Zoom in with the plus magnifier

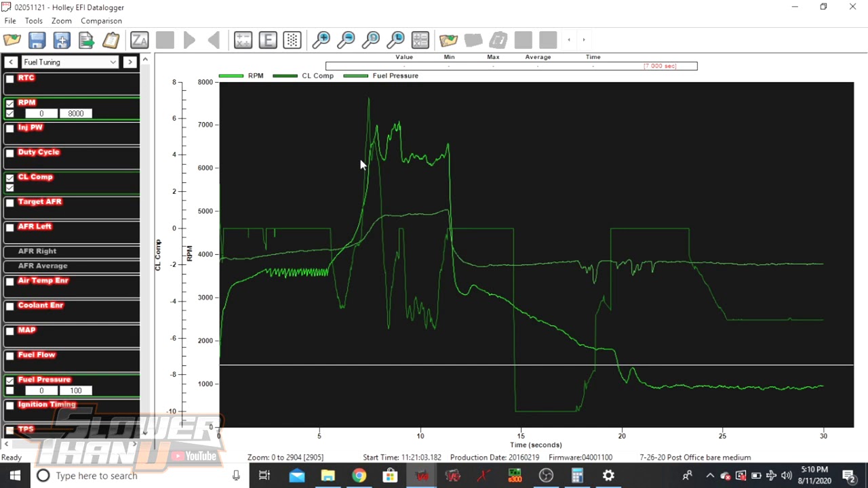pyautogui.click(x=321, y=41)
